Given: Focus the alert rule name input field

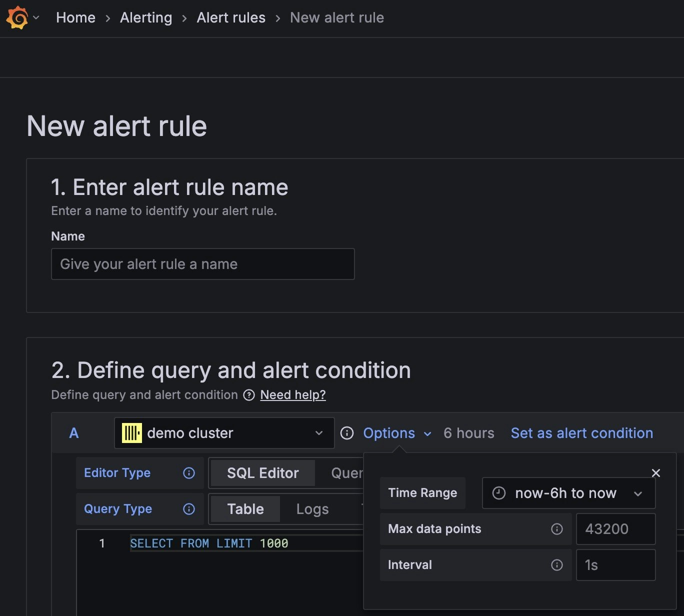Looking at the screenshot, I should click(x=203, y=264).
